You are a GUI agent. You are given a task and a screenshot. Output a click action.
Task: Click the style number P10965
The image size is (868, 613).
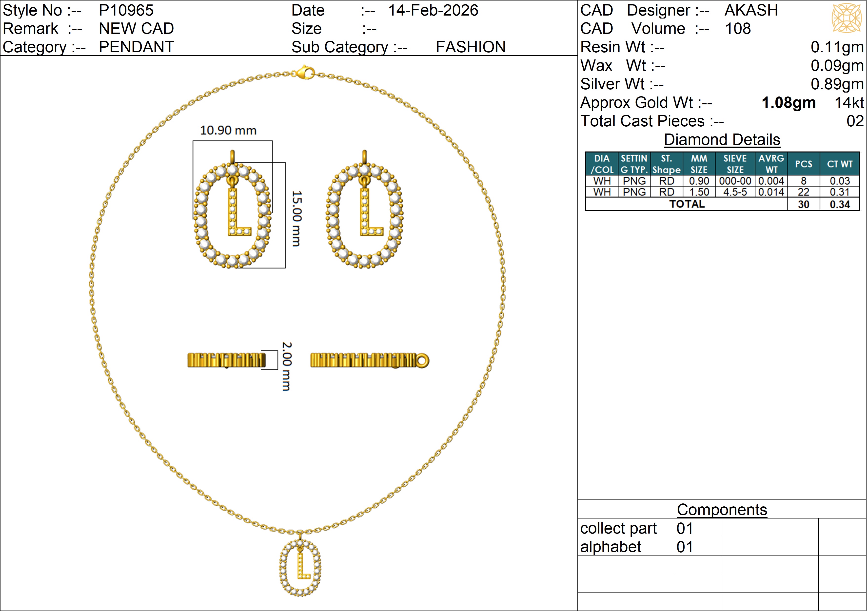(x=126, y=10)
